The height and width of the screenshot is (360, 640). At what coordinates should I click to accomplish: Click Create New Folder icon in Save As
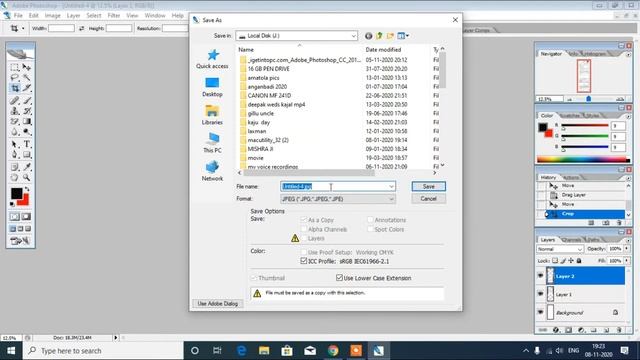click(x=390, y=36)
